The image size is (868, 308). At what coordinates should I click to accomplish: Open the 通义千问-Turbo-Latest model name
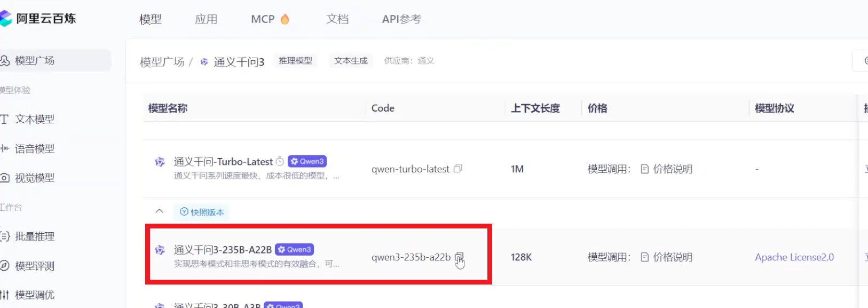(x=223, y=162)
